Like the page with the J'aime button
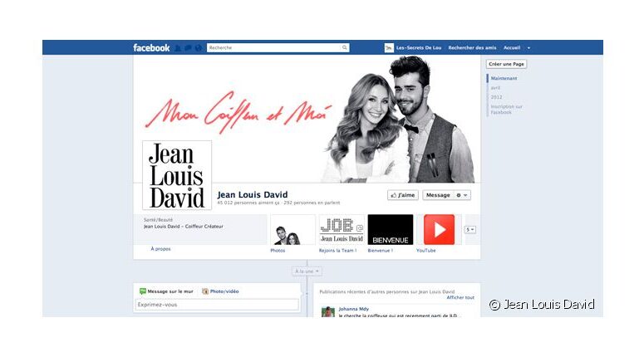Viewport: 644px width, 357px height. 402,195
